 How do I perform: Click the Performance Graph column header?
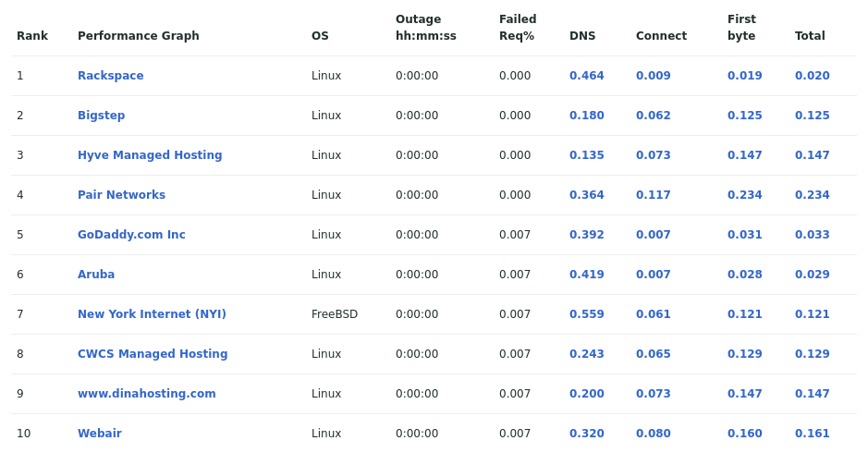pyautogui.click(x=139, y=35)
